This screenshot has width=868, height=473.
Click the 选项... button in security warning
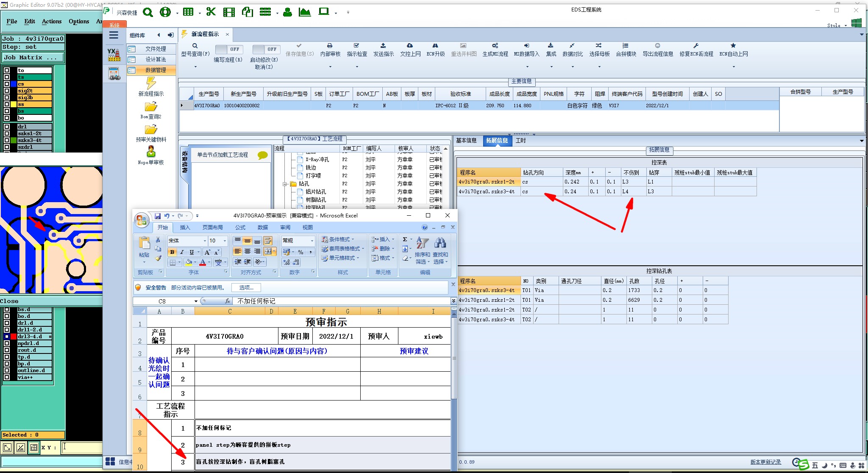[x=246, y=288]
